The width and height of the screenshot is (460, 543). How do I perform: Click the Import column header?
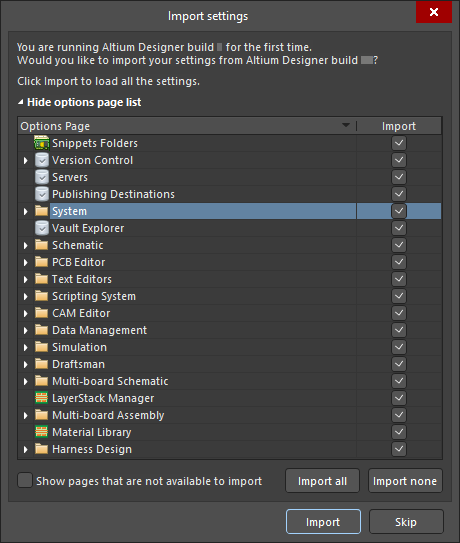point(399,126)
